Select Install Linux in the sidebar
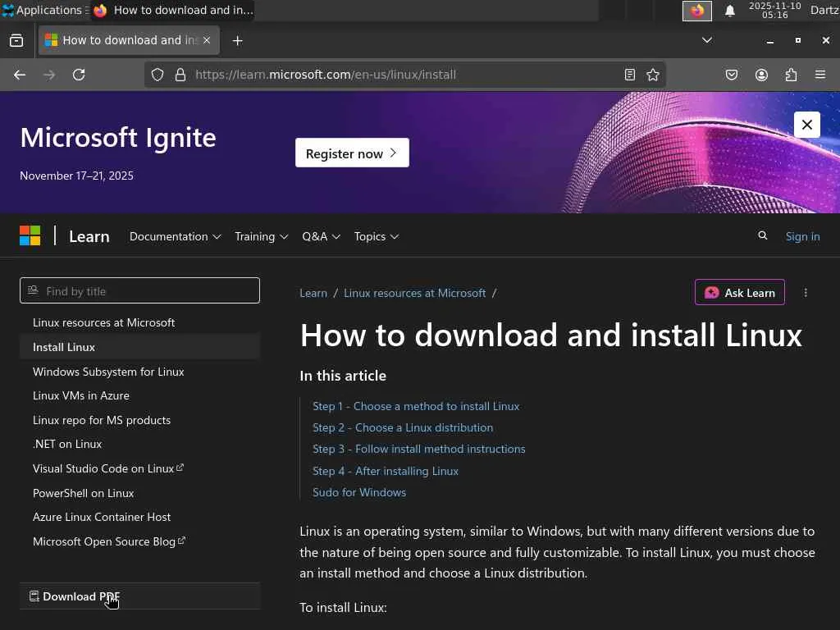 (x=139, y=347)
